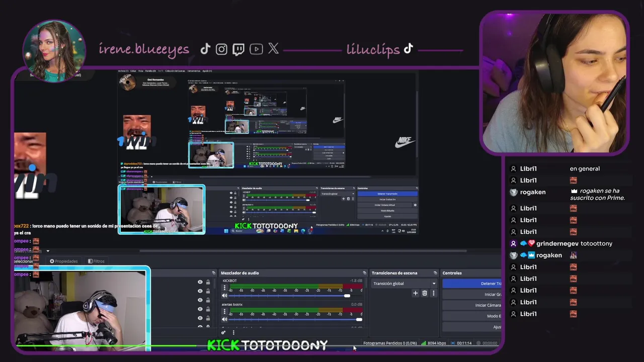Screen dimensions: 644x362
Task: Open transition properties three-dot icon beside trash
Action: click(433, 293)
